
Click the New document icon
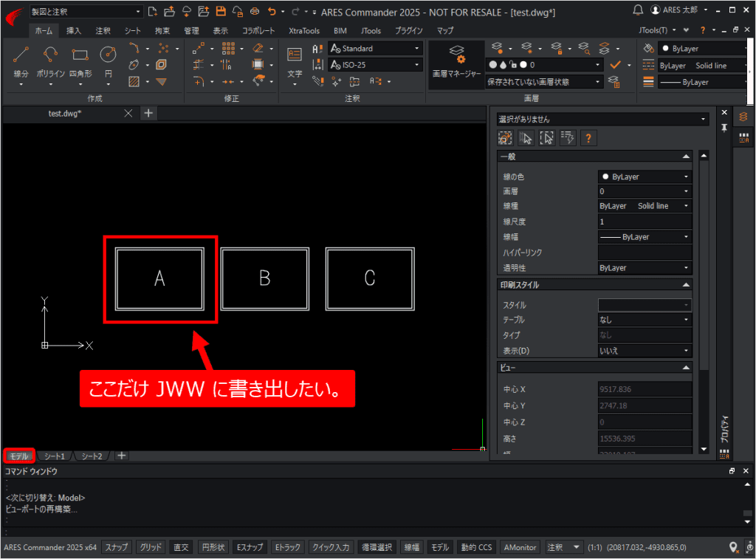coord(152,12)
